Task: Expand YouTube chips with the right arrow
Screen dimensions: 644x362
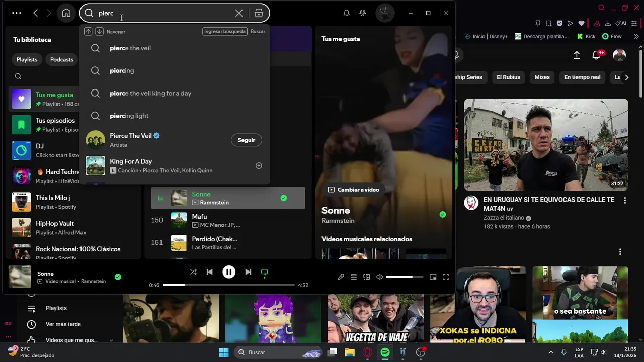Action: (x=626, y=77)
